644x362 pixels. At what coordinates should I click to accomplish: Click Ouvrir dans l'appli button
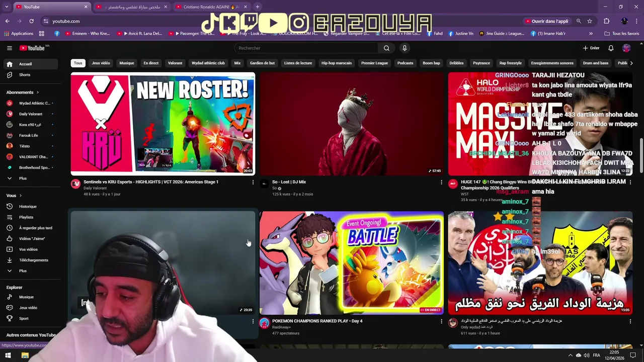(x=547, y=21)
